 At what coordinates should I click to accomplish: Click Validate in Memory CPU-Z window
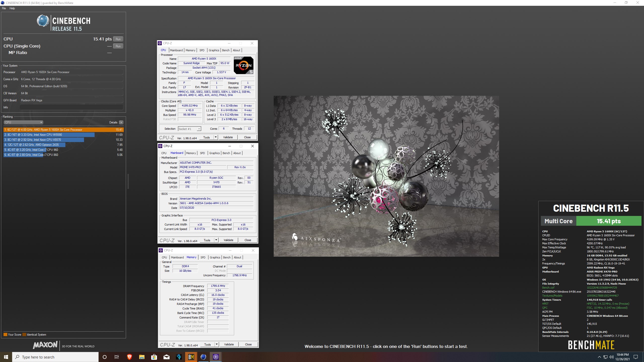click(229, 344)
